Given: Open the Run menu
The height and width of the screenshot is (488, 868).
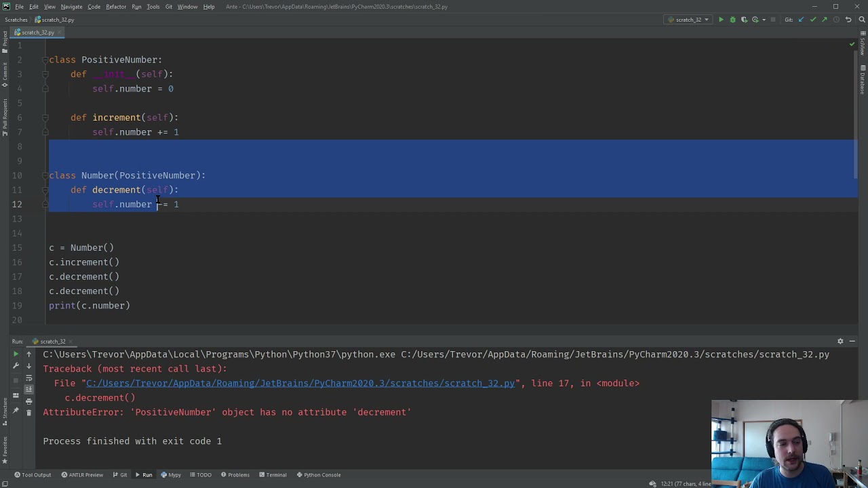Looking at the screenshot, I should click(x=136, y=7).
